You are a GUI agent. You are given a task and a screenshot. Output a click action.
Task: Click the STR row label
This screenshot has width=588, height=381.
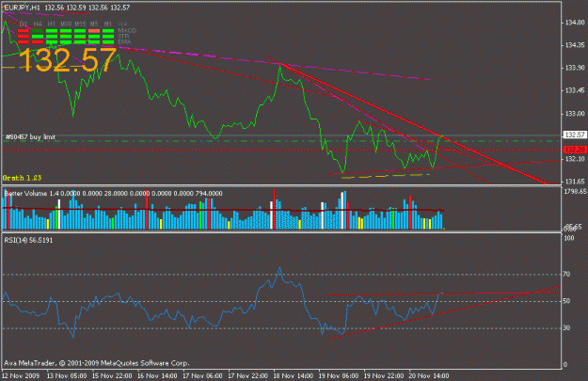pos(124,36)
